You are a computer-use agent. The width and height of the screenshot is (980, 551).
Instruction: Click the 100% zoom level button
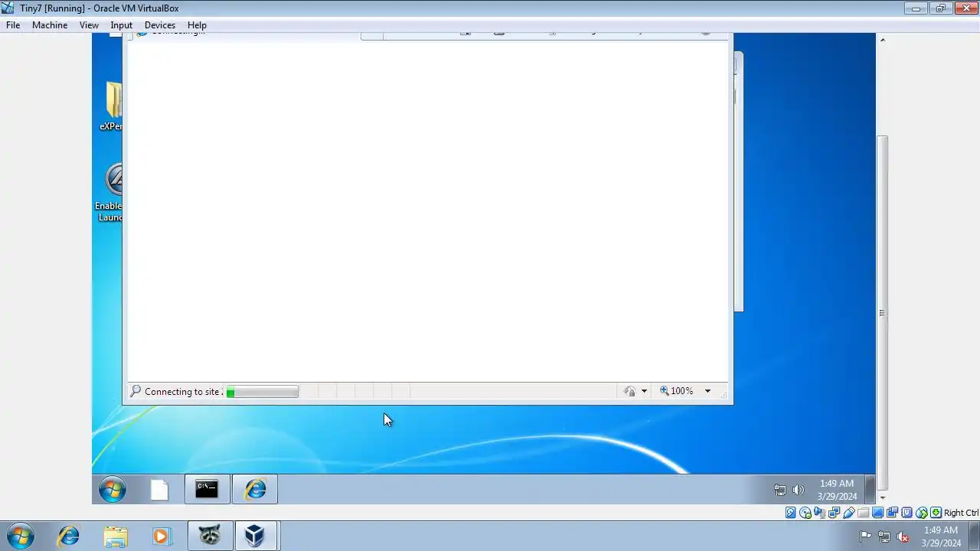pyautogui.click(x=677, y=391)
